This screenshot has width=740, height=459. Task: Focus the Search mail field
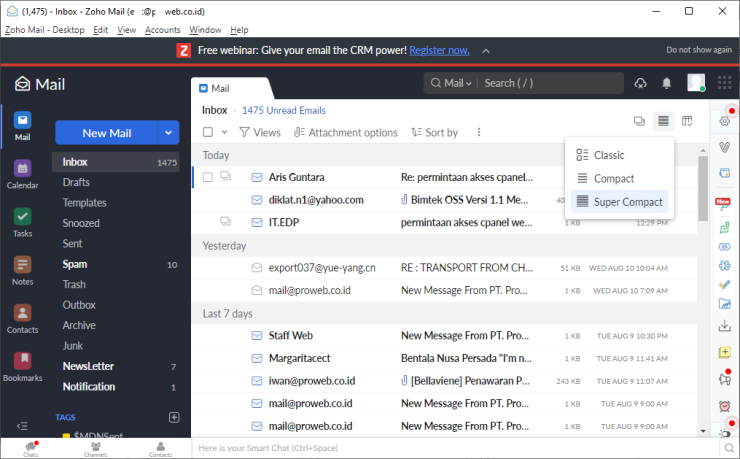tap(550, 83)
